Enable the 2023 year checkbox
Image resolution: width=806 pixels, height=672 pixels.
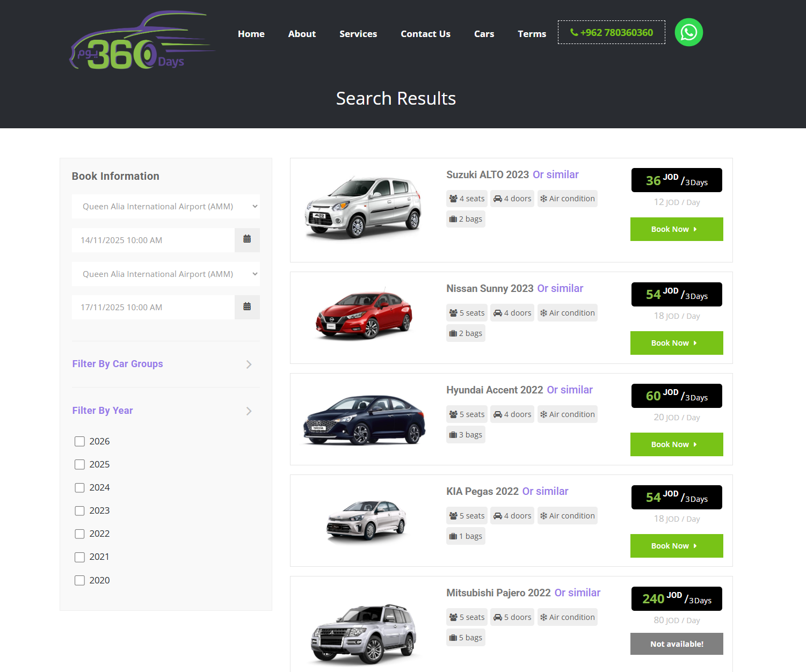[79, 510]
